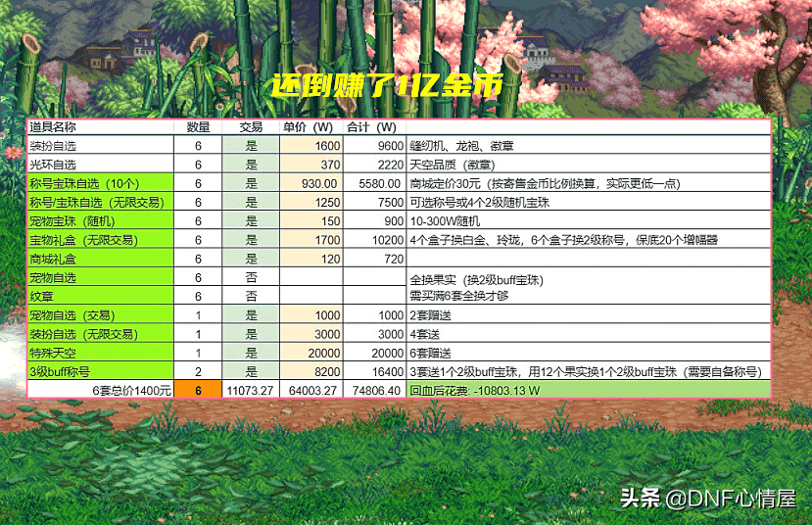Click the note starting 3套送1个2级buff宝珠
Screen dimensions: 812x525
[586, 372]
